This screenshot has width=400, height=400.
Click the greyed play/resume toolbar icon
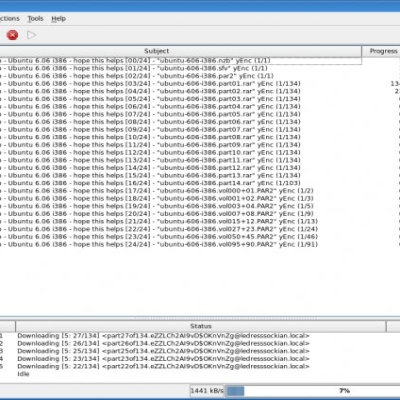(x=31, y=35)
